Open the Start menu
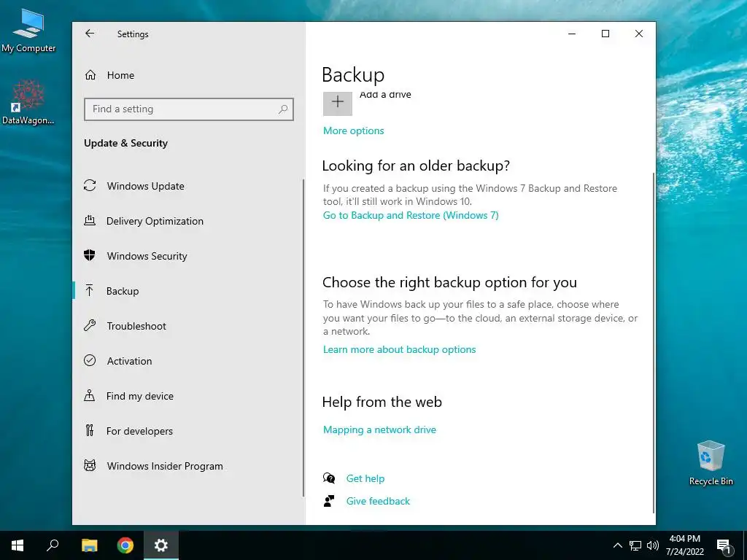747x560 pixels. pyautogui.click(x=18, y=545)
